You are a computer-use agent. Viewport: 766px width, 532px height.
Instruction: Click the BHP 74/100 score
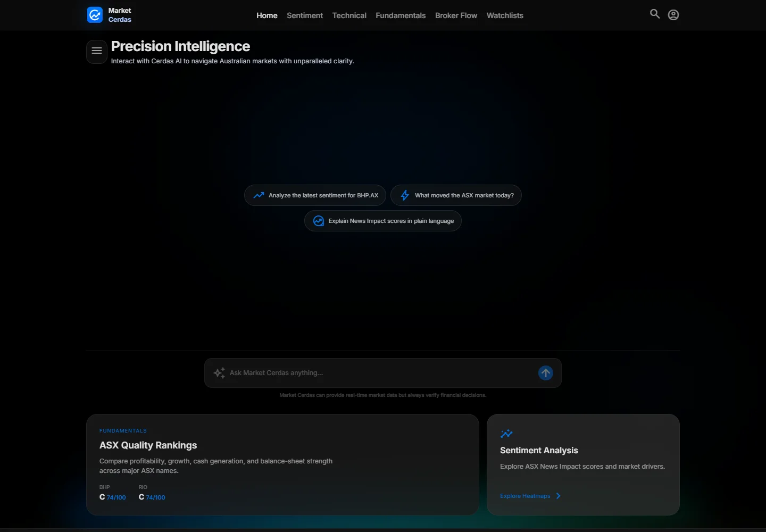pos(113,497)
